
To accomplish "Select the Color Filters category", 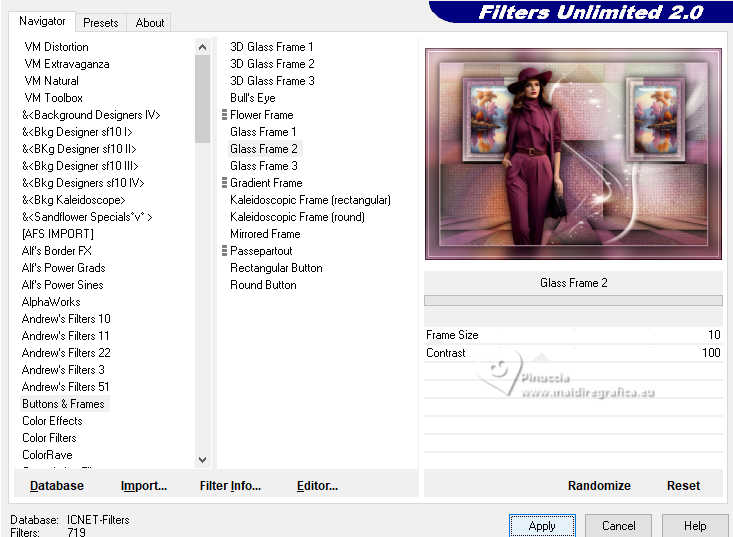I will pos(49,438).
